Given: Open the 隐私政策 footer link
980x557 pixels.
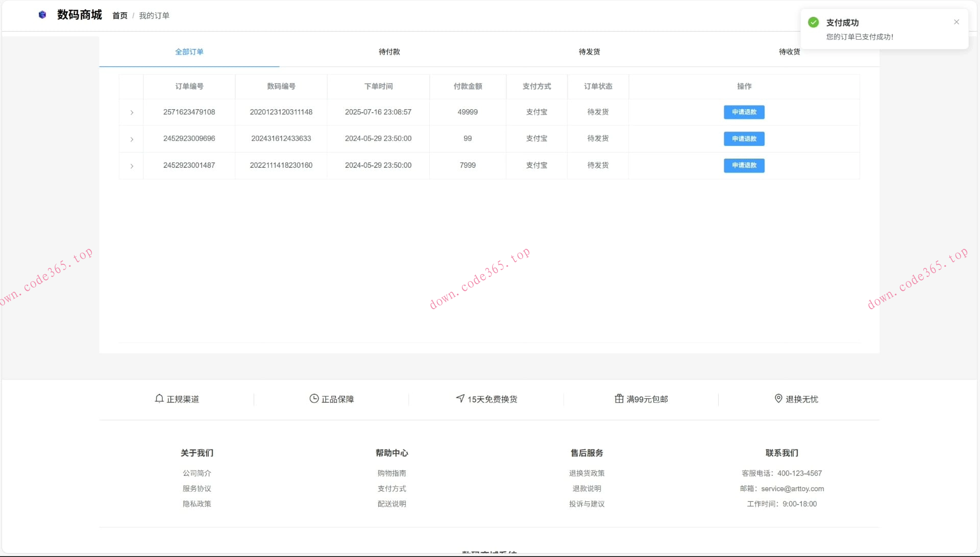Looking at the screenshot, I should (x=197, y=504).
